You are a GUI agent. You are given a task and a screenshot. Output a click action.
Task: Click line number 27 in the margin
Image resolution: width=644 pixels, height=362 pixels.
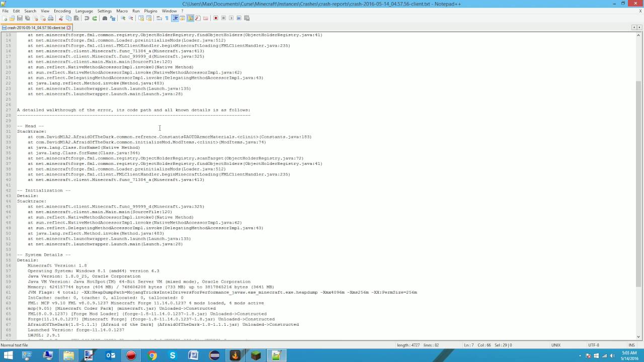point(9,110)
